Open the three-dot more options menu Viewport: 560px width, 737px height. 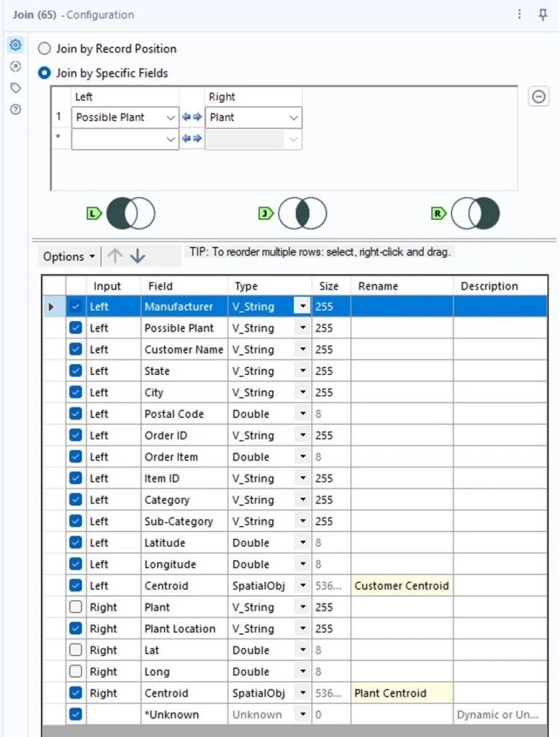click(520, 14)
